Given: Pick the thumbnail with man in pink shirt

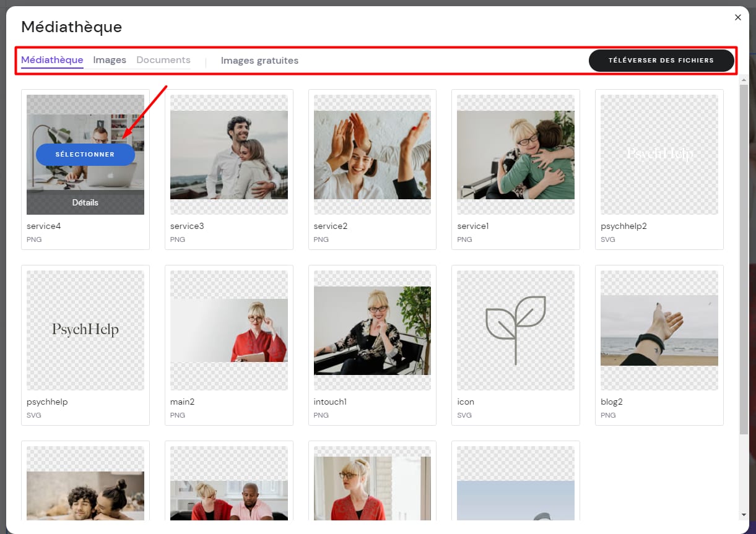Looking at the screenshot, I should [x=229, y=483].
